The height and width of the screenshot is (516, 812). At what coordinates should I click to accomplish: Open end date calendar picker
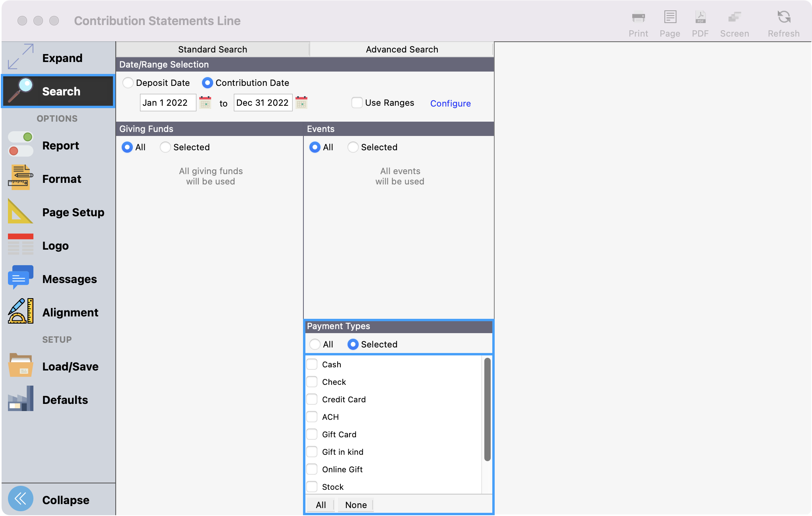[x=301, y=103]
